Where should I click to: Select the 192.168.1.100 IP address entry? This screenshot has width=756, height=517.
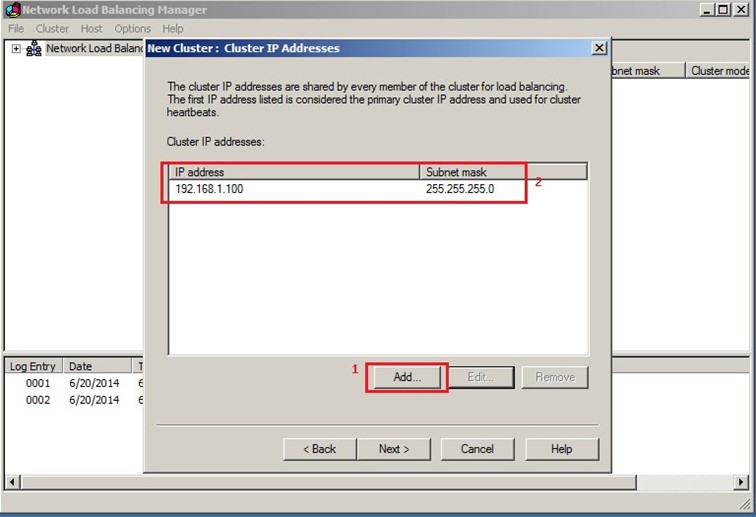click(209, 189)
